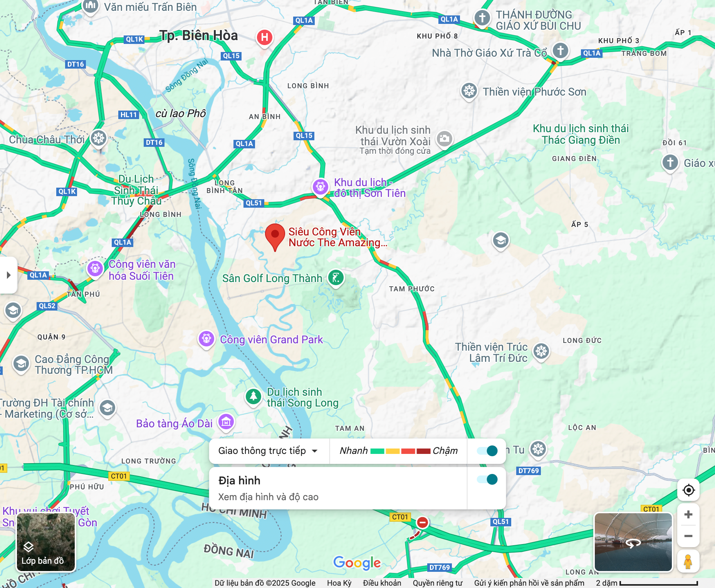Disable the live traffic toggle

click(487, 451)
